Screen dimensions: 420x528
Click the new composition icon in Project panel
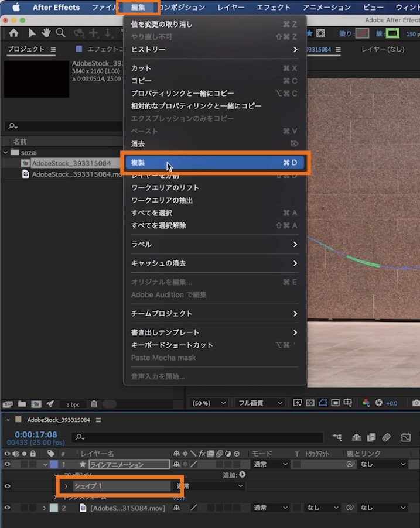[36, 404]
